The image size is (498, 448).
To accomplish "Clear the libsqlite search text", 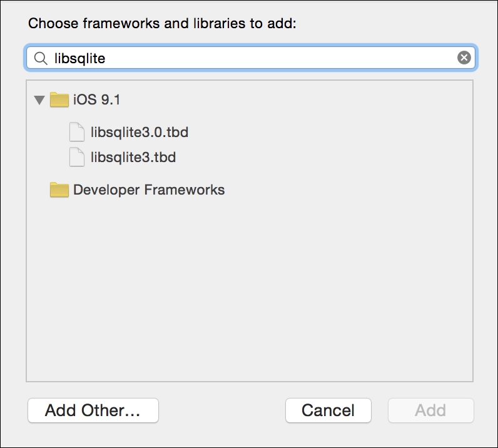I will 464,58.
